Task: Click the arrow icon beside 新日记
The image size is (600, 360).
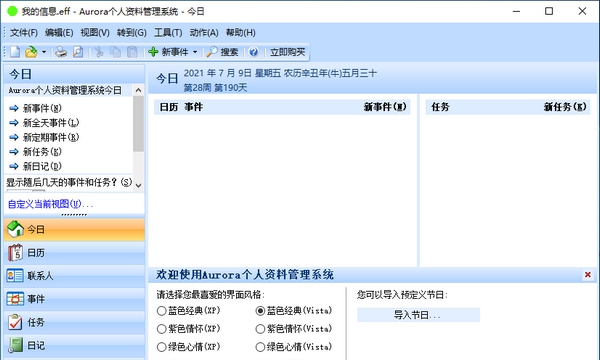Action: [14, 166]
